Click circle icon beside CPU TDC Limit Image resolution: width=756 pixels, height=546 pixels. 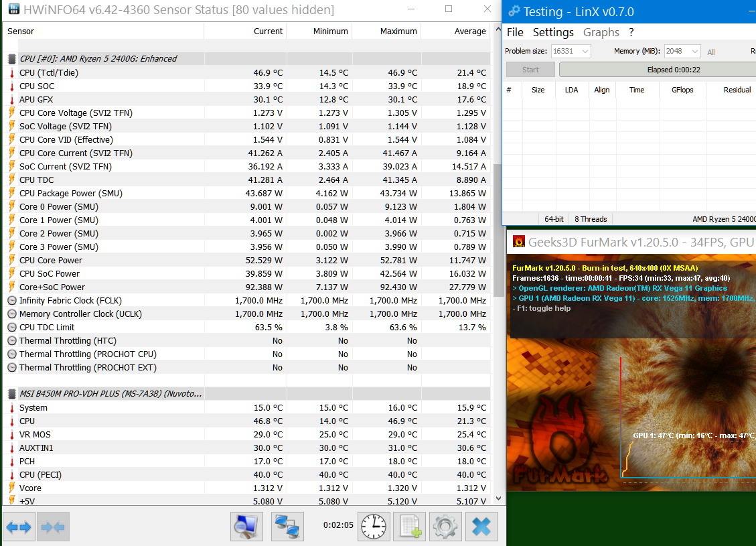pyautogui.click(x=12, y=328)
